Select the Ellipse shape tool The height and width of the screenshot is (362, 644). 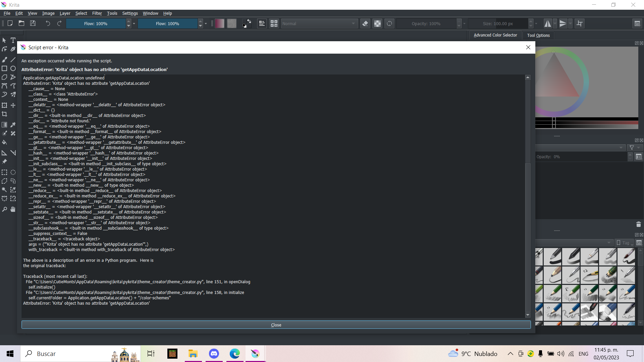[13, 68]
